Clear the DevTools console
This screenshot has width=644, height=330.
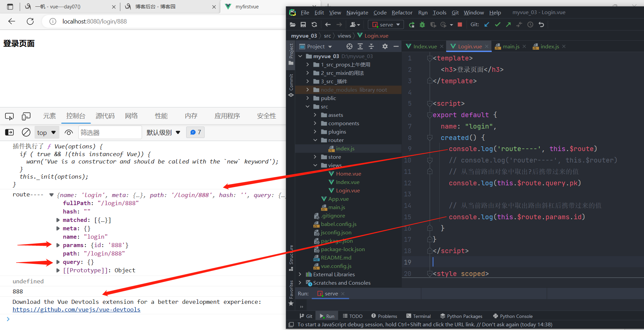point(26,132)
